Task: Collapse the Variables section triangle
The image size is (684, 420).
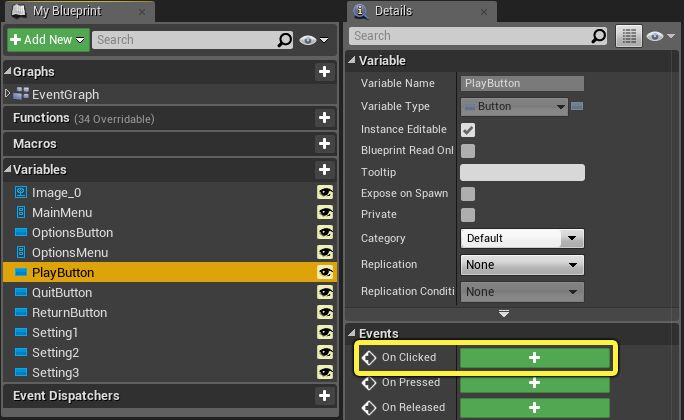Action: (7, 169)
